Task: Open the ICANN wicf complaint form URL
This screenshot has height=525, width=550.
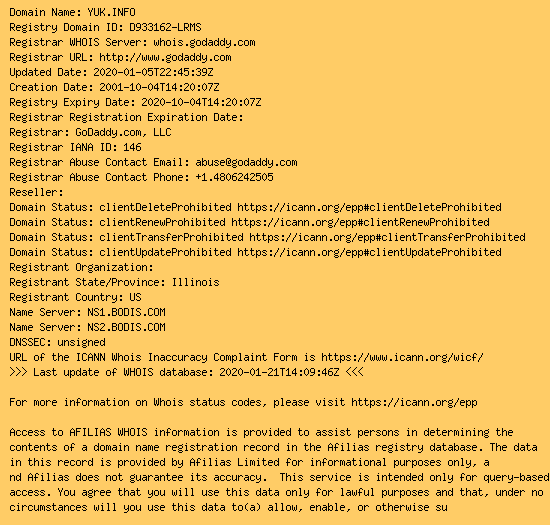Action: [x=402, y=357]
